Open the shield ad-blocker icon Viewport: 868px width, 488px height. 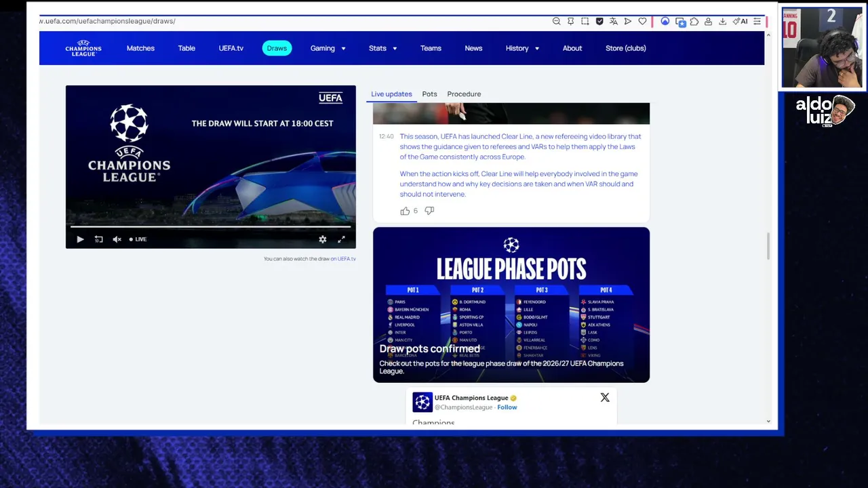coord(599,22)
